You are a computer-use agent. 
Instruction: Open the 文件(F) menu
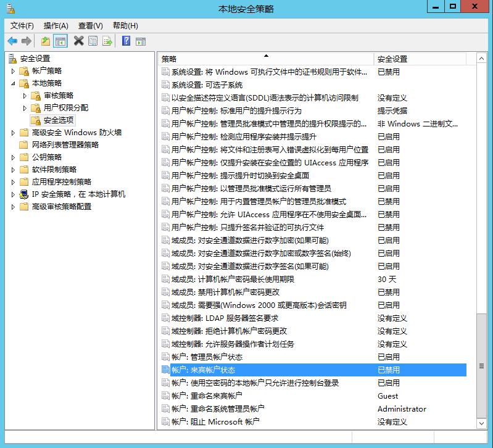pos(22,26)
